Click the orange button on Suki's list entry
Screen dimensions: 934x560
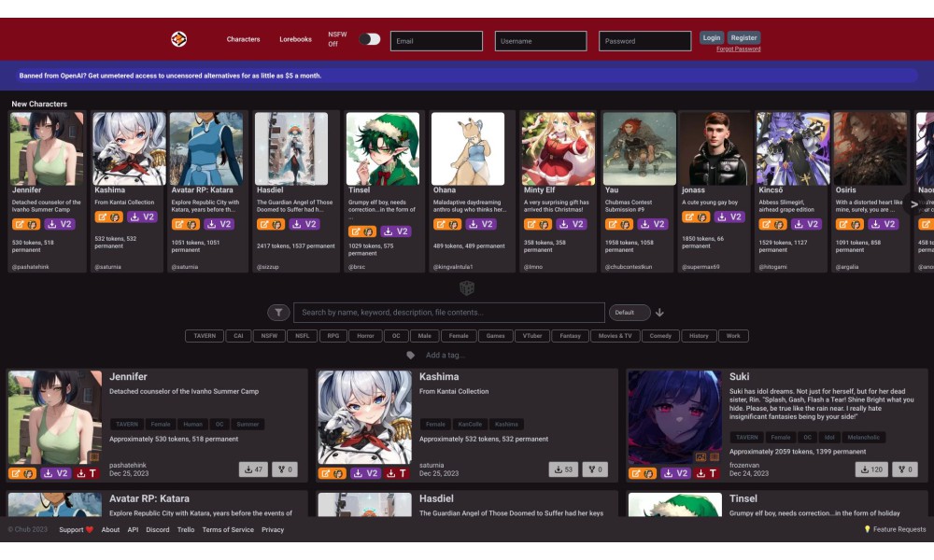pyautogui.click(x=643, y=474)
